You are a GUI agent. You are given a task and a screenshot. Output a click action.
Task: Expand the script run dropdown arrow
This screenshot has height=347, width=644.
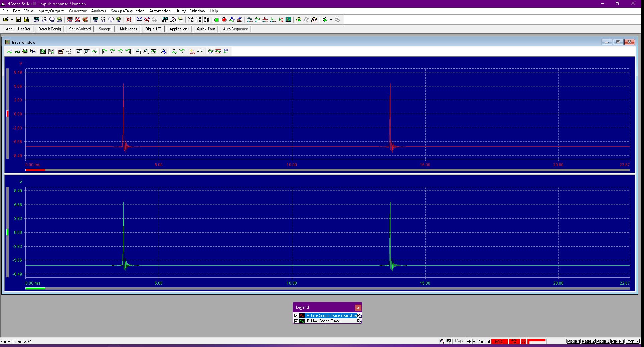[331, 20]
